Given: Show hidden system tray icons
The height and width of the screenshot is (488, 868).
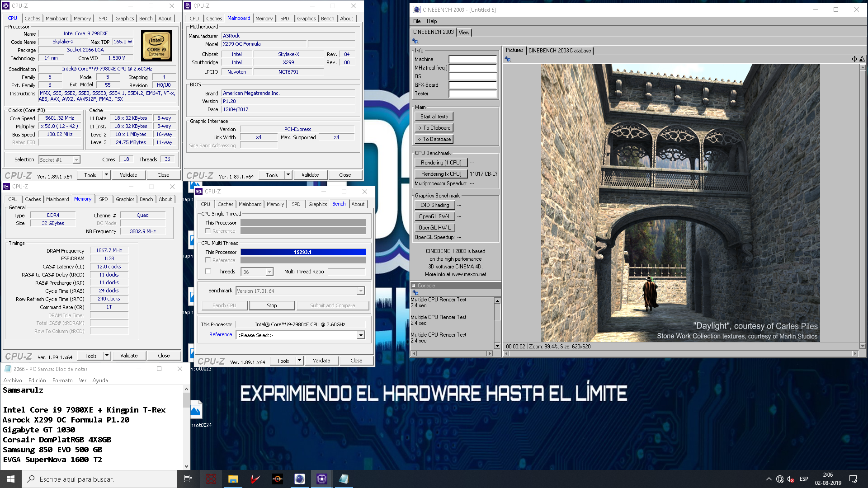Looking at the screenshot, I should click(x=769, y=479).
